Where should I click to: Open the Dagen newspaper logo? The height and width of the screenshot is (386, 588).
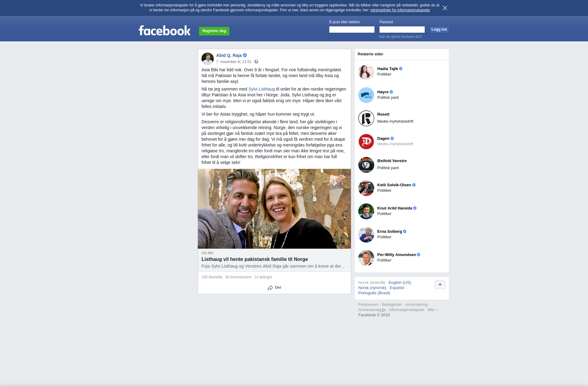(x=366, y=142)
